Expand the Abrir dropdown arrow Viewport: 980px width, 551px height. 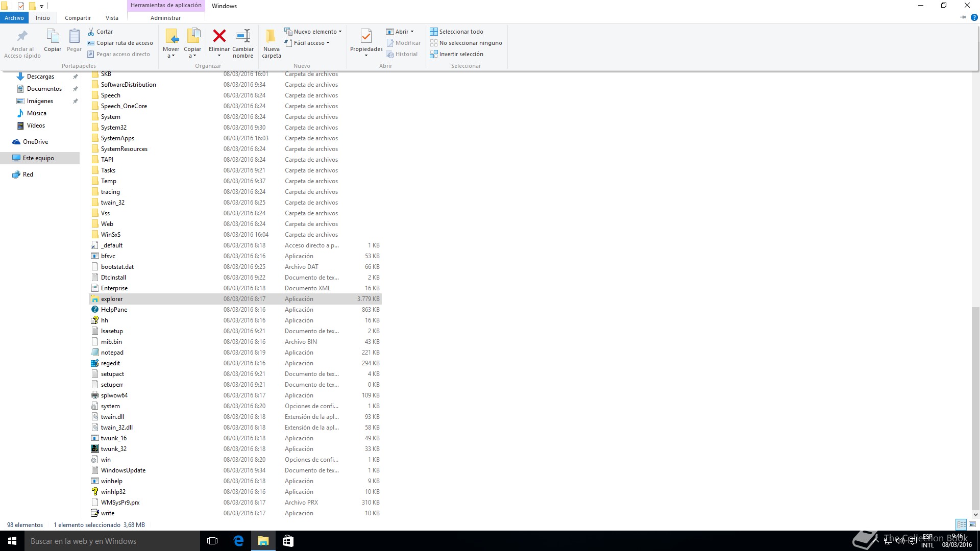point(412,32)
